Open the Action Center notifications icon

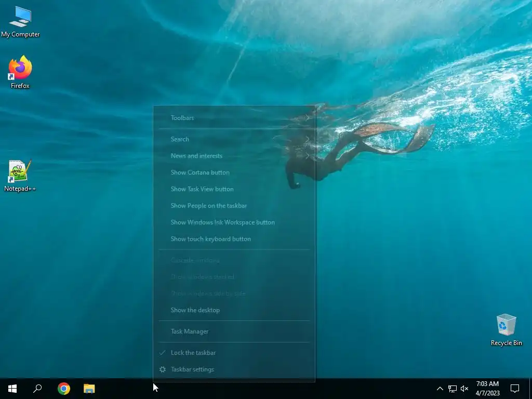pos(515,389)
